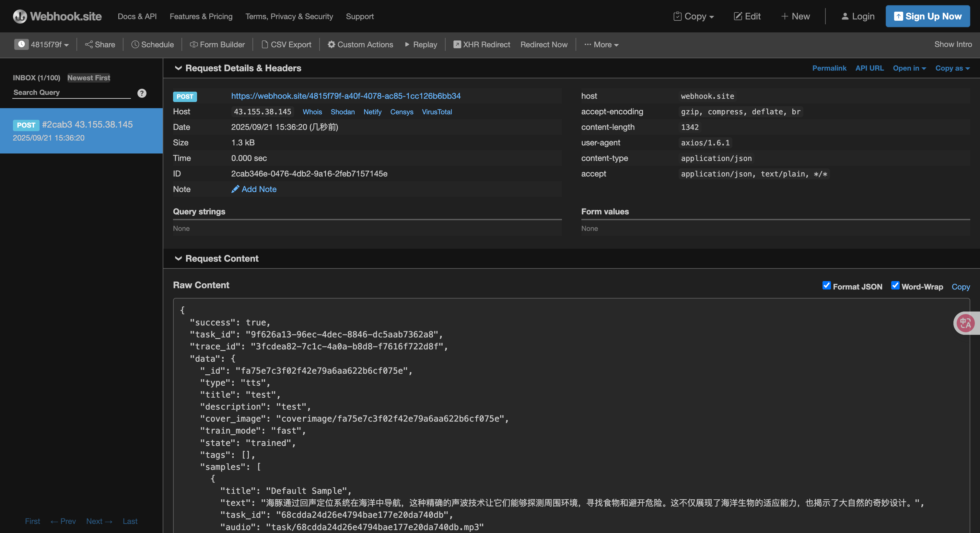The width and height of the screenshot is (980, 533).
Task: Disable the Word-Wrap checkbox
Action: 895,286
